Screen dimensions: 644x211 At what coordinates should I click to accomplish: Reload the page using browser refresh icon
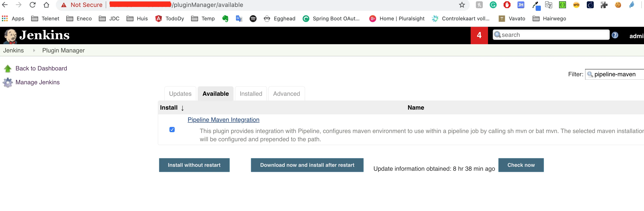[x=33, y=5]
